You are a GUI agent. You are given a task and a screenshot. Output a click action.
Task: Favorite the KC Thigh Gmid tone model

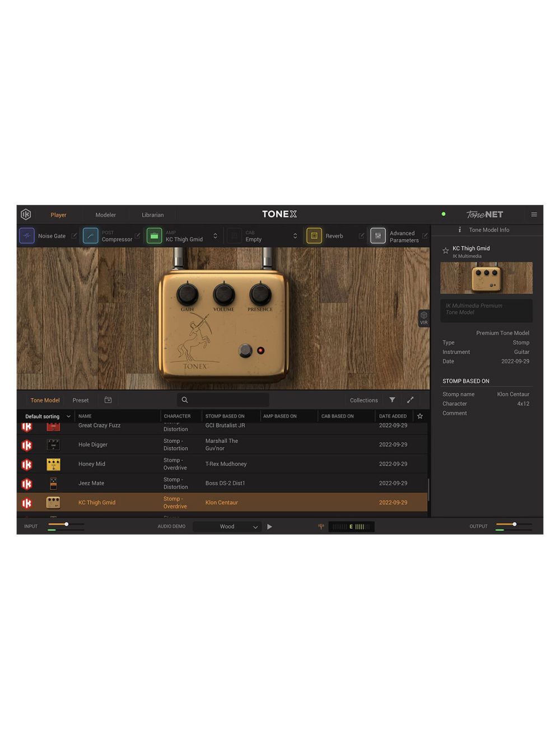pos(446,250)
